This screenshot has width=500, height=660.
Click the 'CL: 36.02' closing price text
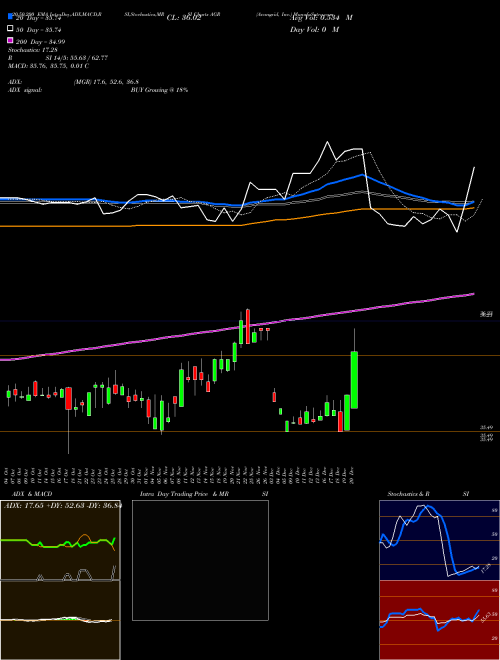tap(184, 18)
